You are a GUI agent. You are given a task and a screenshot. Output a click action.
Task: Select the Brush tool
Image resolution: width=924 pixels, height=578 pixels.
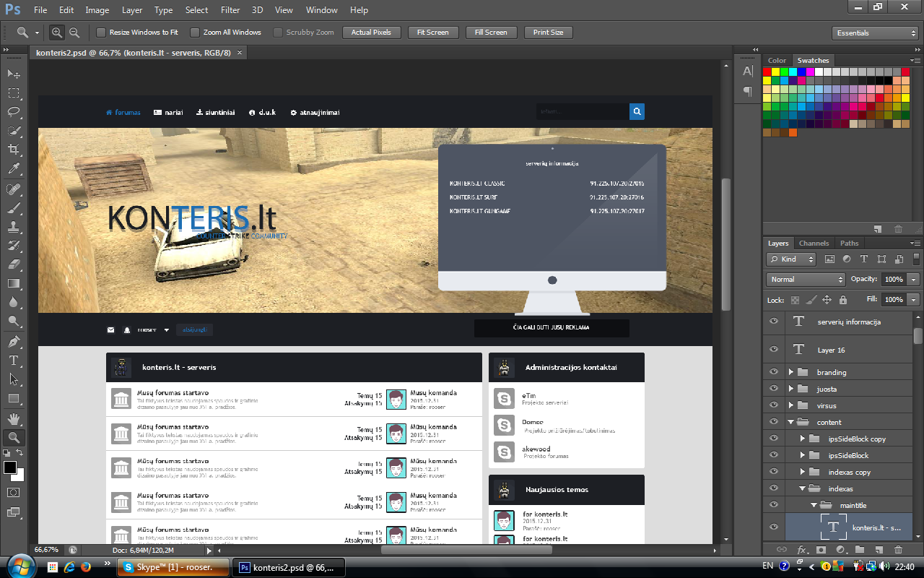13,207
